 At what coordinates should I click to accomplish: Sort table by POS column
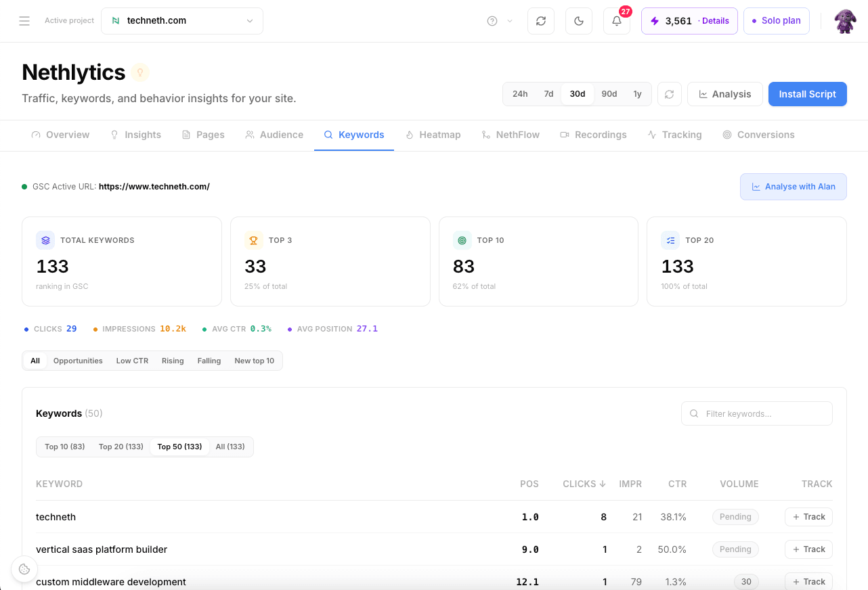click(x=529, y=484)
